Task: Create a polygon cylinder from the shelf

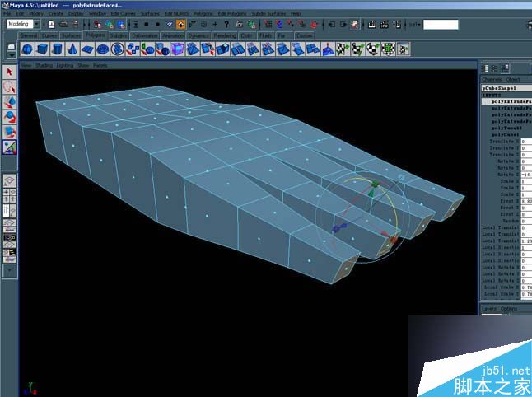Action: (x=57, y=49)
